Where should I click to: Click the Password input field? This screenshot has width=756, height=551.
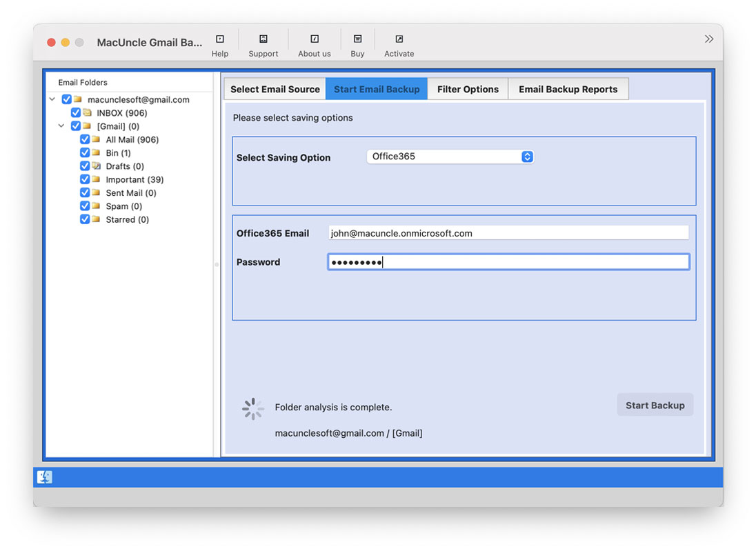(508, 261)
